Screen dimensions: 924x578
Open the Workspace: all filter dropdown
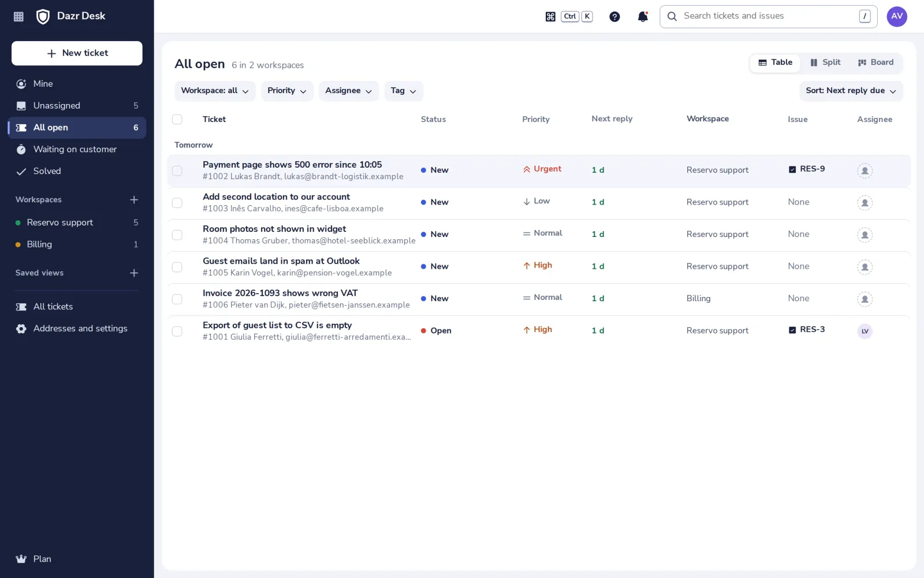215,91
